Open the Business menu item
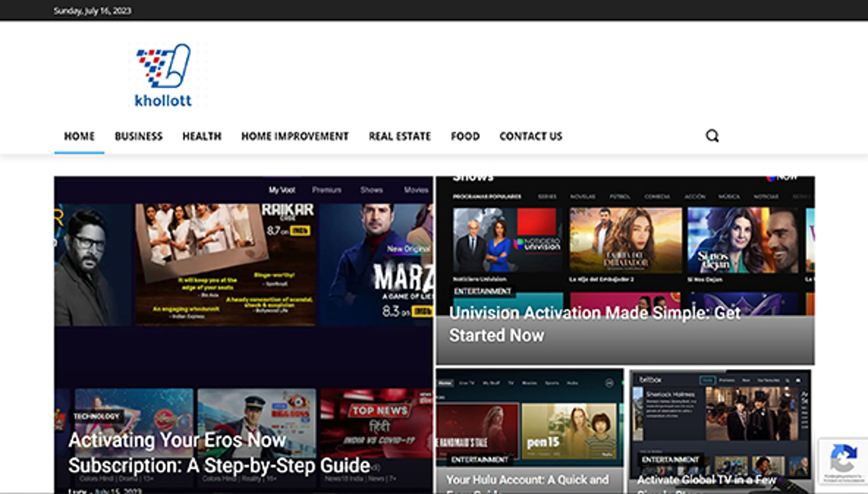 click(x=139, y=136)
